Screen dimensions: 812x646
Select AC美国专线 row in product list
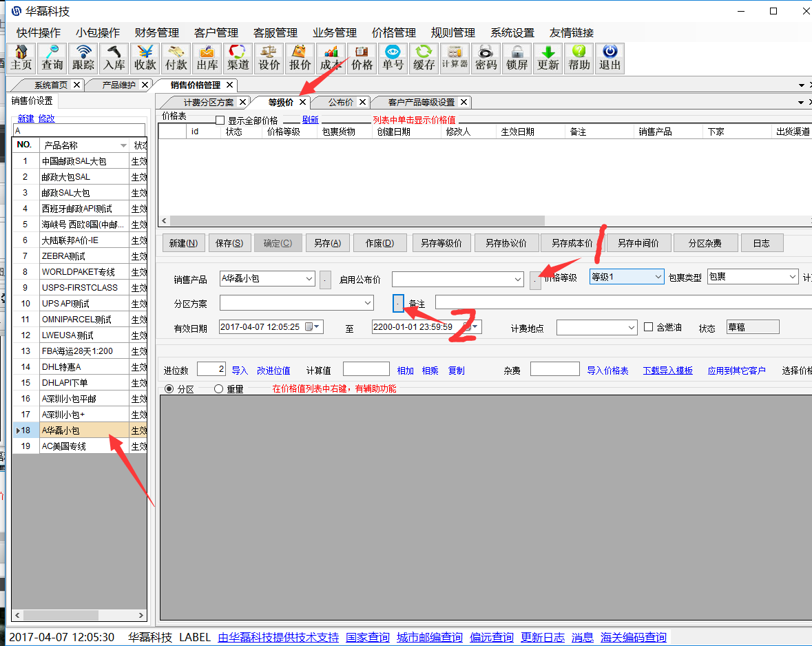click(x=64, y=446)
